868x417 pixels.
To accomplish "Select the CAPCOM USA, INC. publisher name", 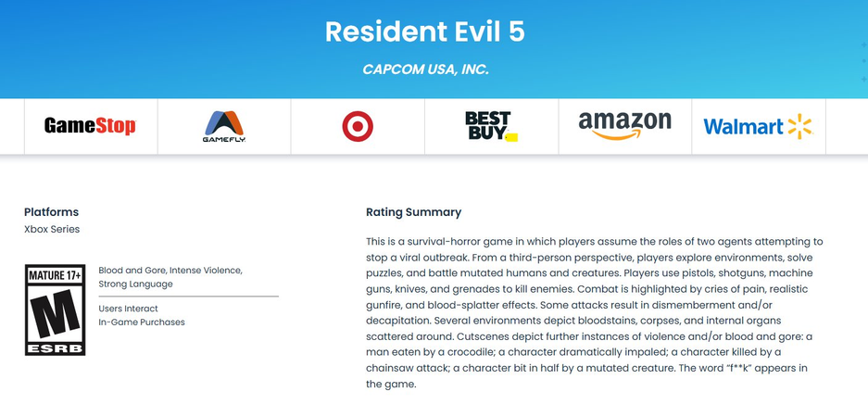I will [x=425, y=69].
